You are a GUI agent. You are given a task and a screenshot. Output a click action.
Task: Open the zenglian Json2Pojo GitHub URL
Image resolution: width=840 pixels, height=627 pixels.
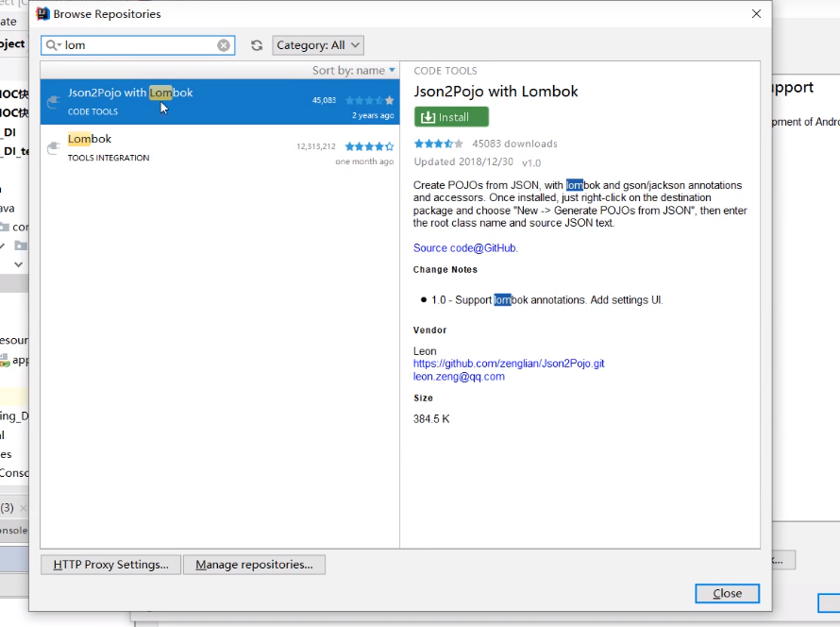pyautogui.click(x=509, y=364)
